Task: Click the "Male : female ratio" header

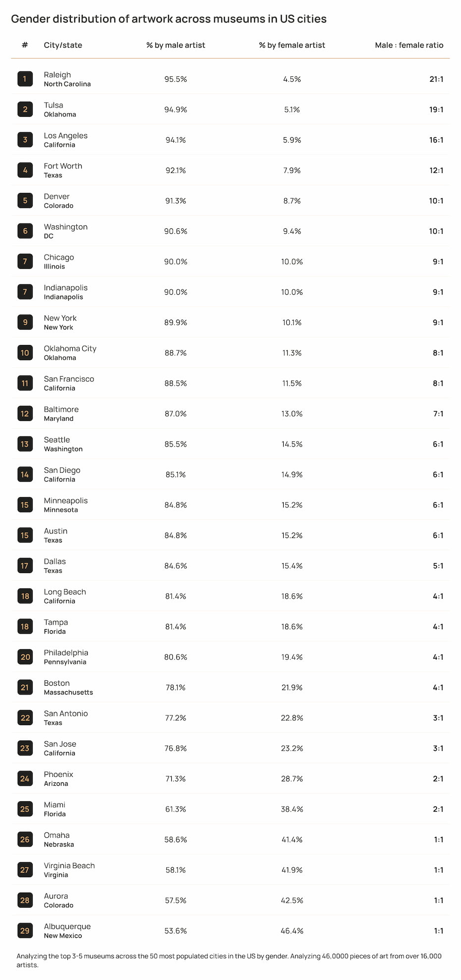Action: point(409,45)
